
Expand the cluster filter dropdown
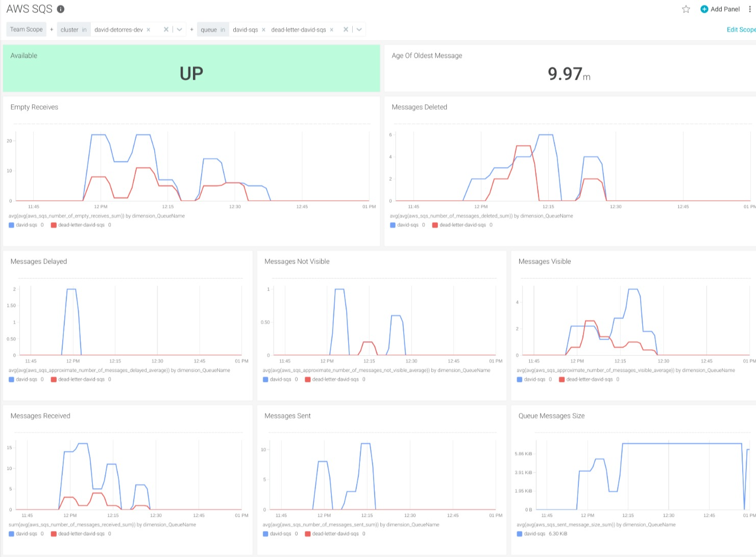[180, 30]
